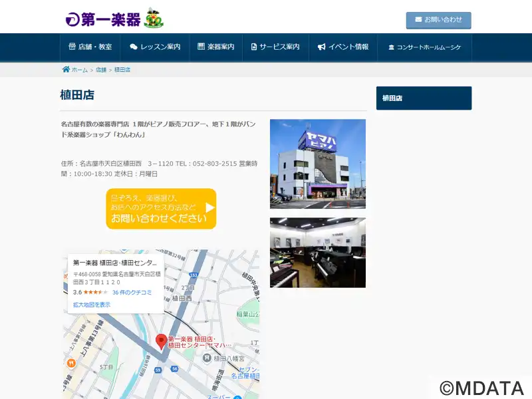
Task: Click the 植田西 district label on the map
Action: (x=182, y=298)
